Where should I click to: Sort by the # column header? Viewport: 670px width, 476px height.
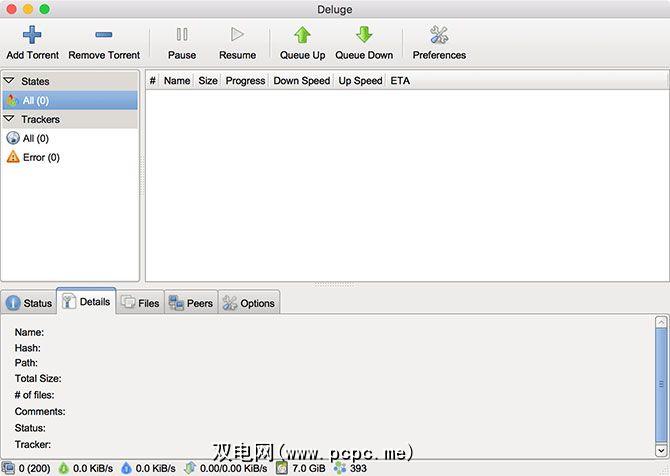(153, 80)
